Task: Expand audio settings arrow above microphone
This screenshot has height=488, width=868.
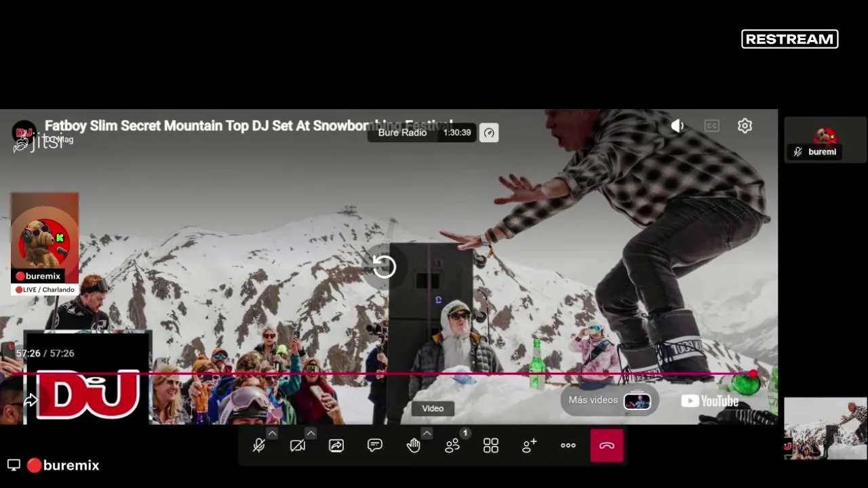Action: point(272,433)
